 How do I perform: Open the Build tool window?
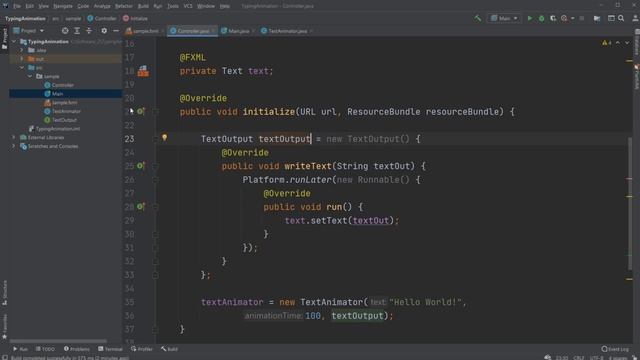tap(169, 349)
